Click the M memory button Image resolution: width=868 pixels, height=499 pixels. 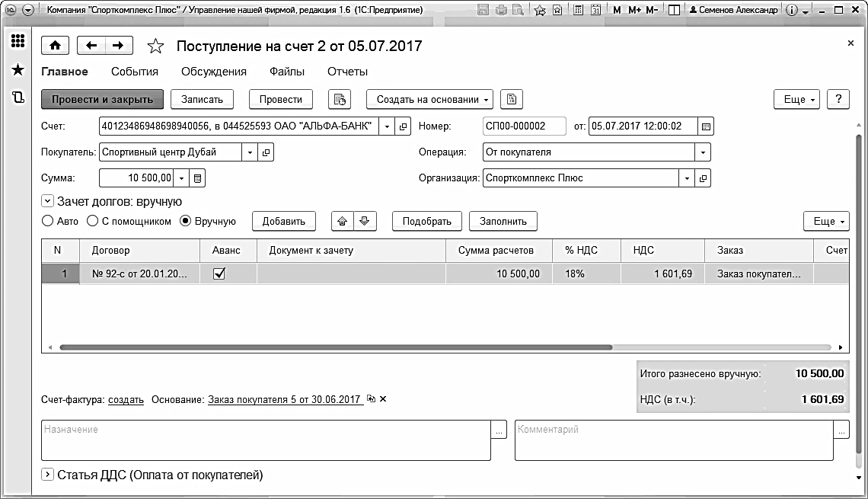click(x=617, y=10)
